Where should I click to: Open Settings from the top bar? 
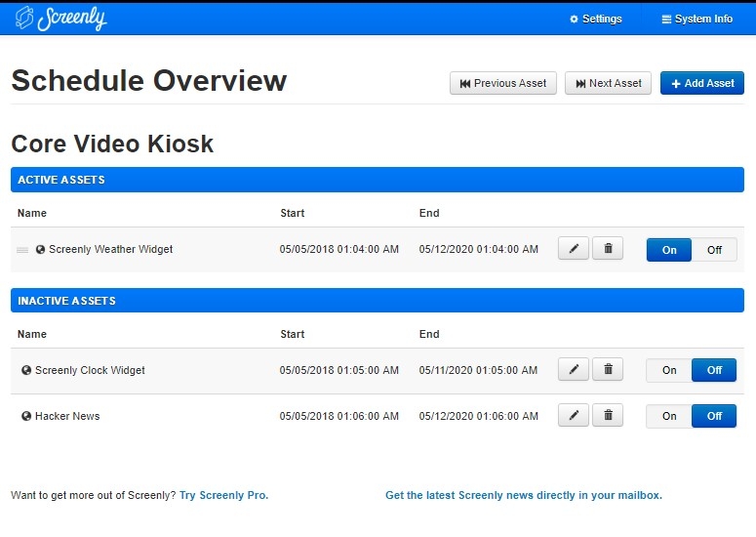click(x=596, y=19)
